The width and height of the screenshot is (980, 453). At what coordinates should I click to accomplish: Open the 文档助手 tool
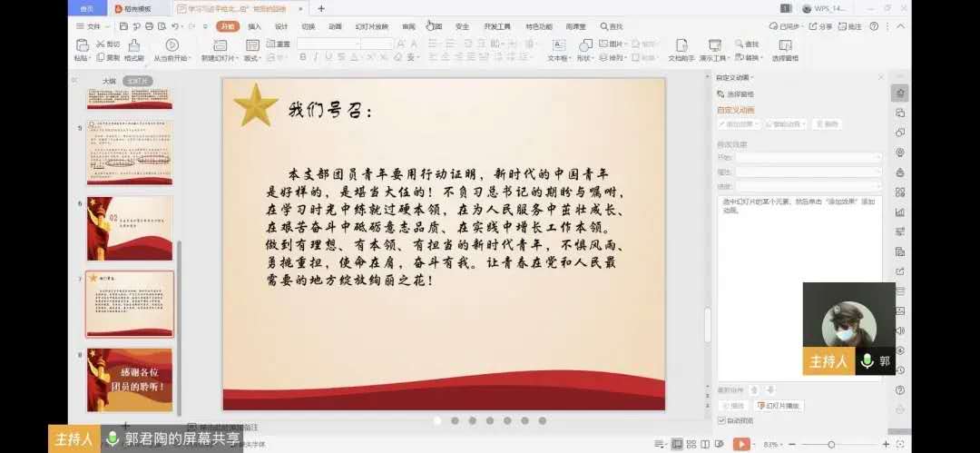coord(681,45)
